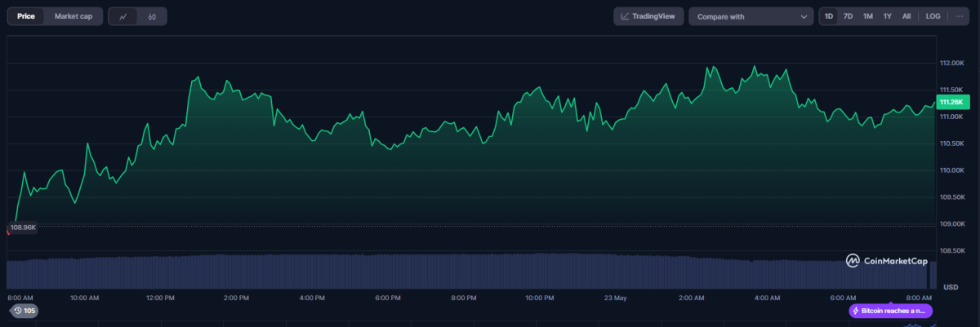980x327 pixels.
Task: Switch to line chart view
Action: pos(123,16)
